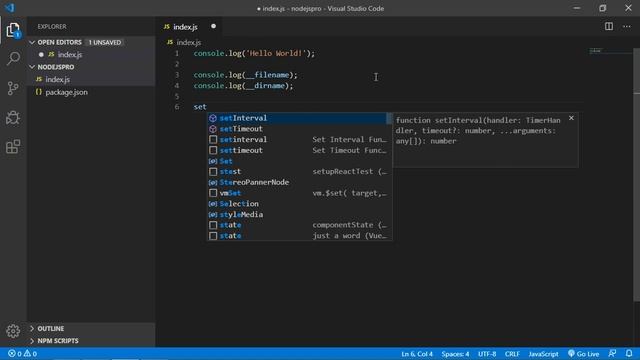Click JavaScript language mode selector

coord(543,354)
